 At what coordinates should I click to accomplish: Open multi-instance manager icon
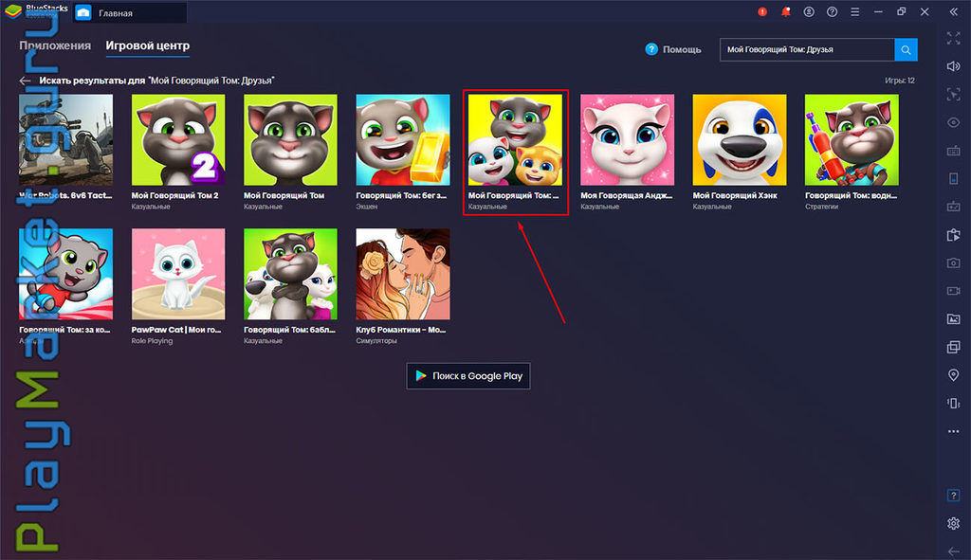(954, 347)
